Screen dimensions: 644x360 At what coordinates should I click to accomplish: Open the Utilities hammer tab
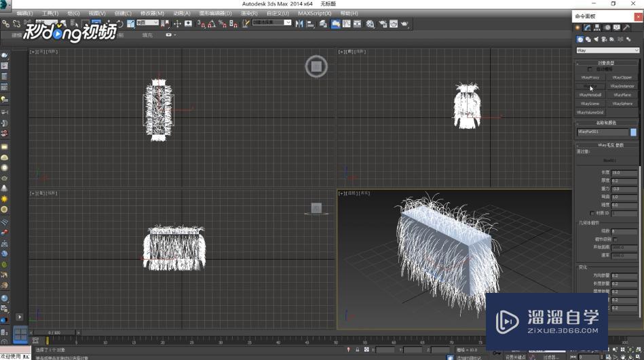click(x=627, y=28)
